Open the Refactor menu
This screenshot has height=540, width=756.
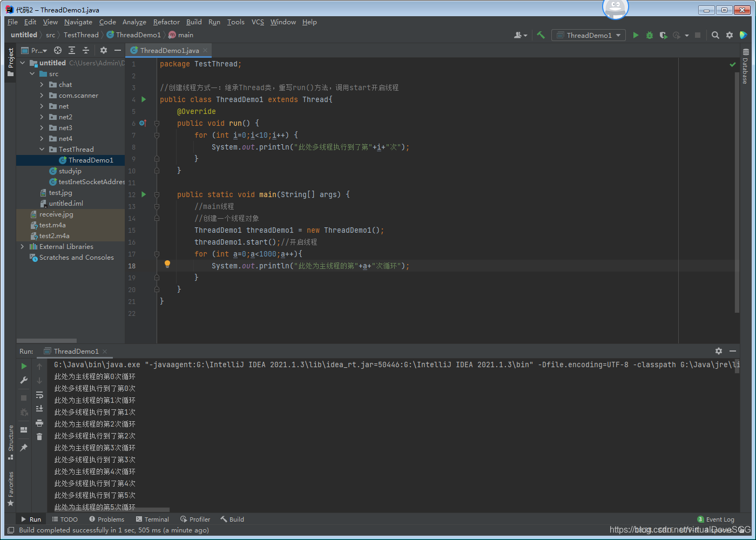166,22
